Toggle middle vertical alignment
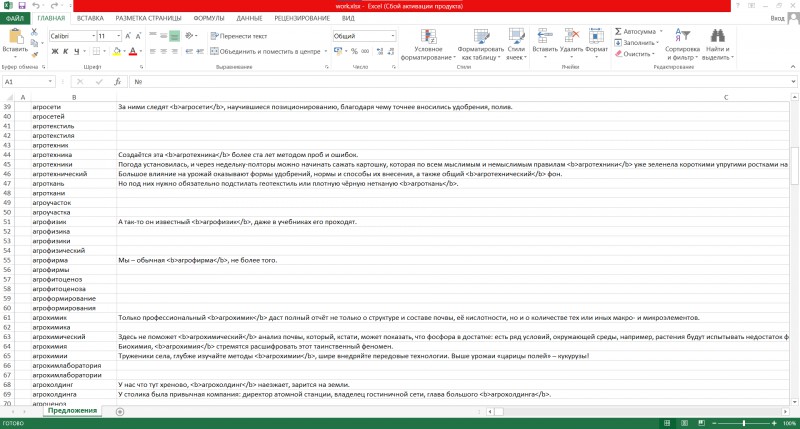 tap(163, 36)
